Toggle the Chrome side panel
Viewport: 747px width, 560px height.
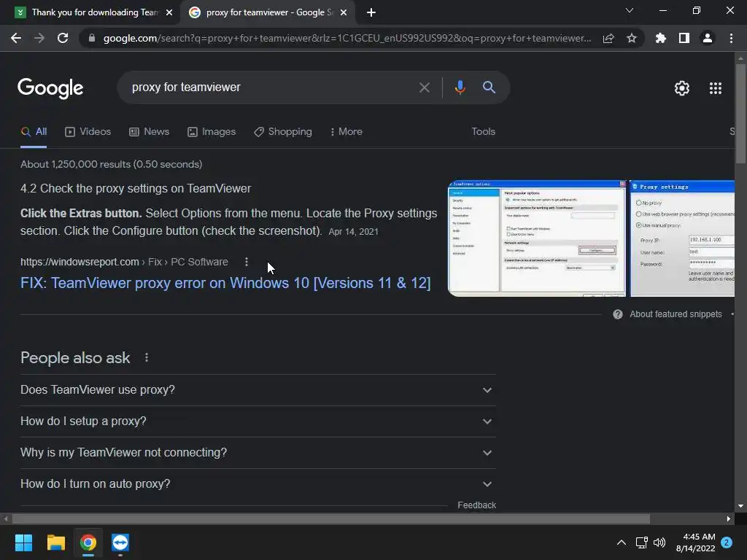point(684,38)
